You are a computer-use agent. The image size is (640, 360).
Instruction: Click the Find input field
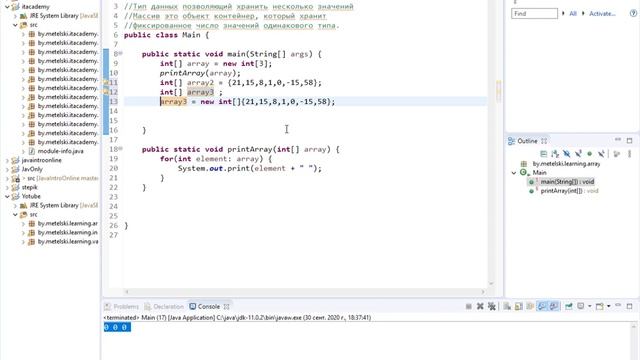click(534, 13)
